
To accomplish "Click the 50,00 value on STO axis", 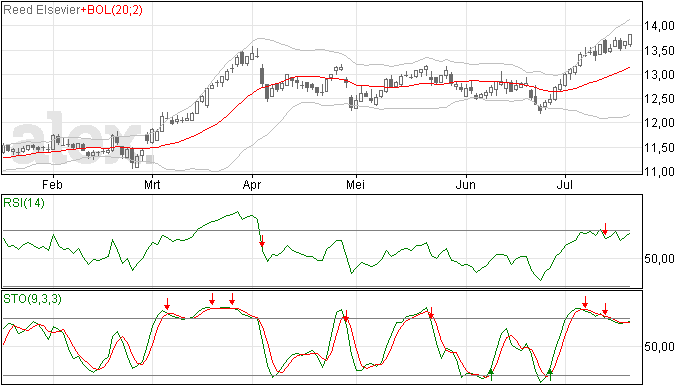I will 659,346.
